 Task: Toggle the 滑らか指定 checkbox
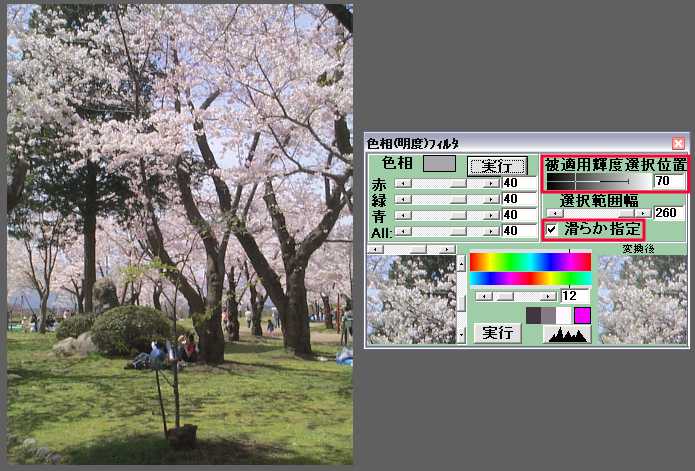[x=552, y=230]
